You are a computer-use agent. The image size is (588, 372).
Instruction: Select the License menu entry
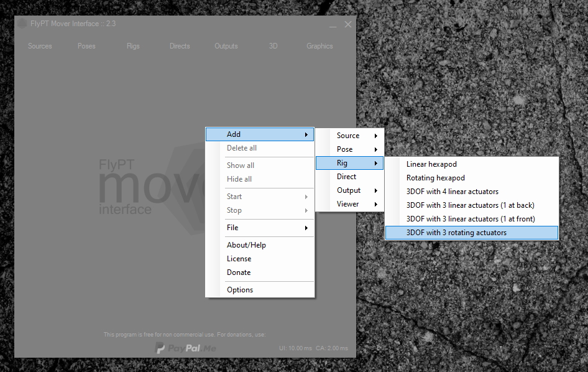click(x=259, y=259)
